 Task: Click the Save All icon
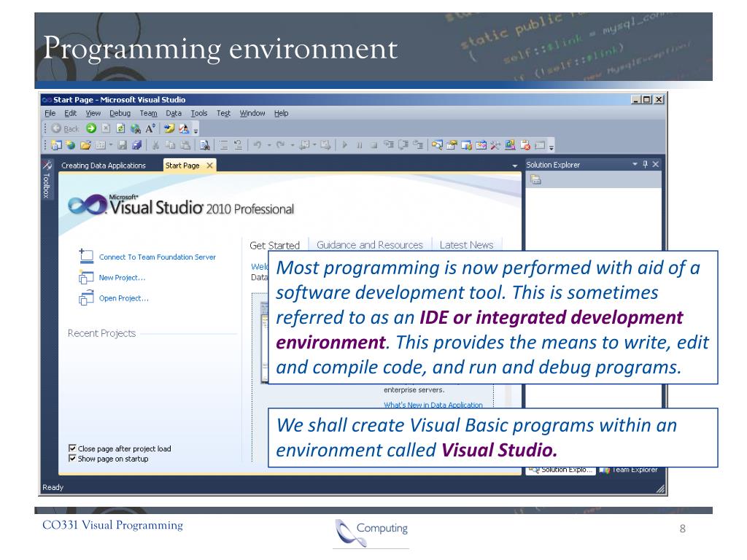click(x=136, y=145)
